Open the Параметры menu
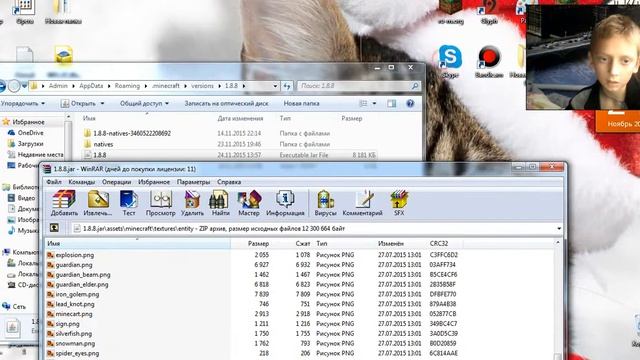The height and width of the screenshot is (360, 640). 193,182
